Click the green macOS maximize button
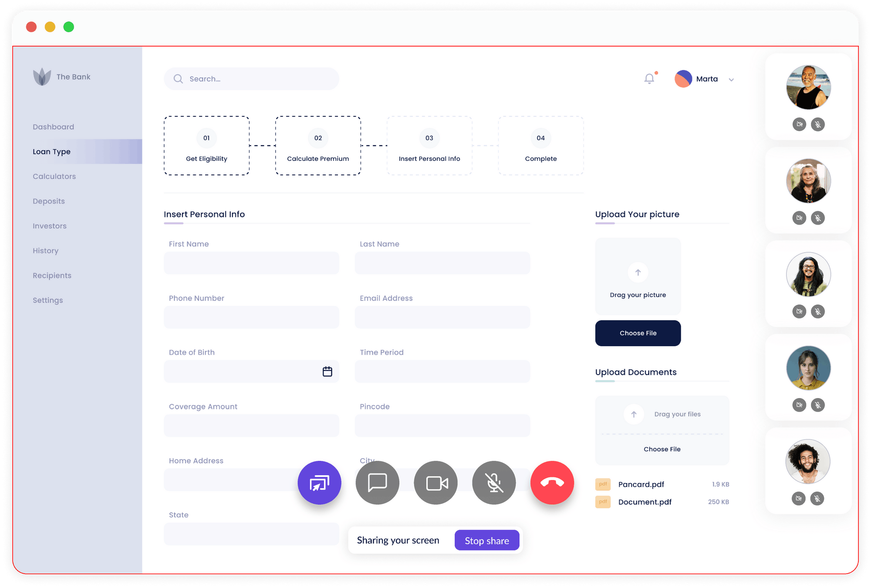Screen dimensions: 871x588 [69, 27]
